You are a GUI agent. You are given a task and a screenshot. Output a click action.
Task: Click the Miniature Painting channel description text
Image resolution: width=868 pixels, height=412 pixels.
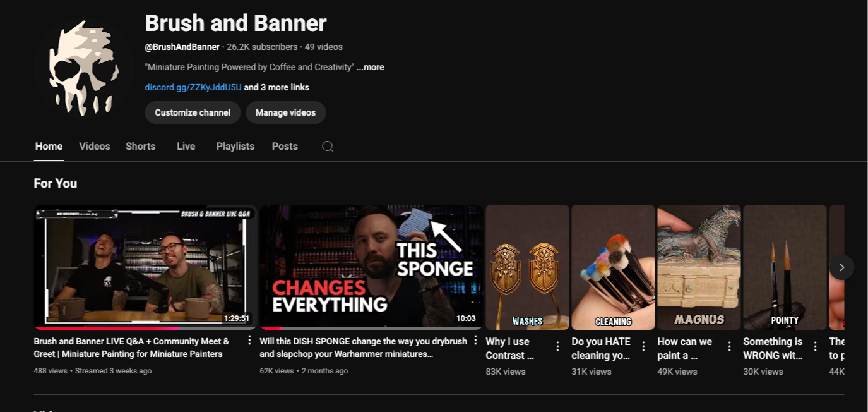(249, 67)
